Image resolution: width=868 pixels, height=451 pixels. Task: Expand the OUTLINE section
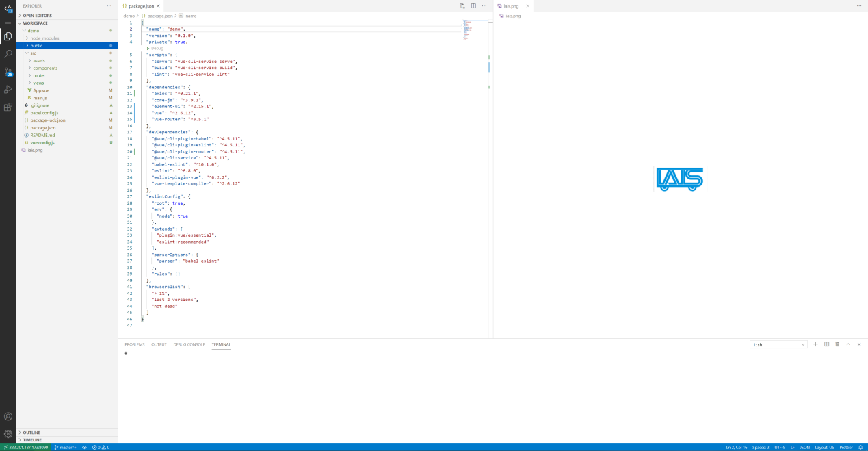(x=31, y=433)
